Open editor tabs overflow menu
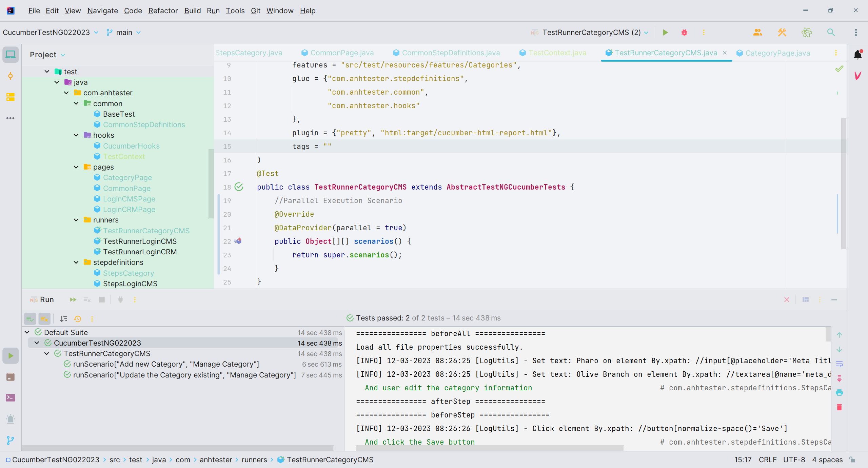The height and width of the screenshot is (468, 868). tap(836, 53)
